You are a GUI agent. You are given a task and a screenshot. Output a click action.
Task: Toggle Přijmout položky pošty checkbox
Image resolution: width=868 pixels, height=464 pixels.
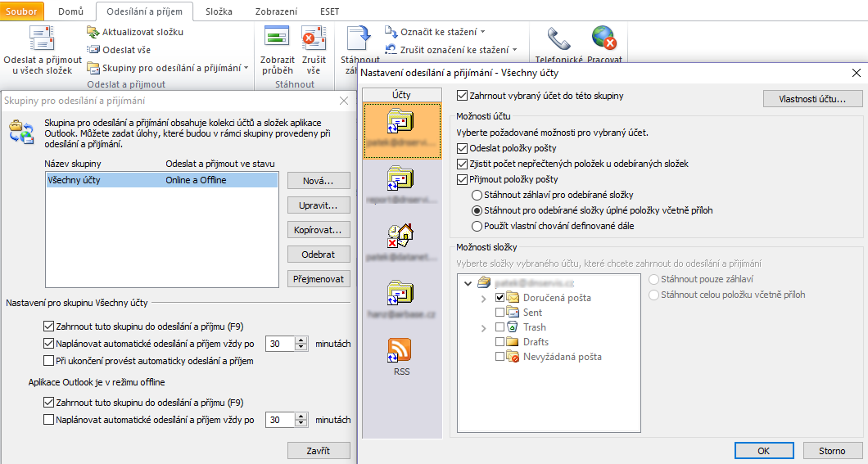(462, 179)
